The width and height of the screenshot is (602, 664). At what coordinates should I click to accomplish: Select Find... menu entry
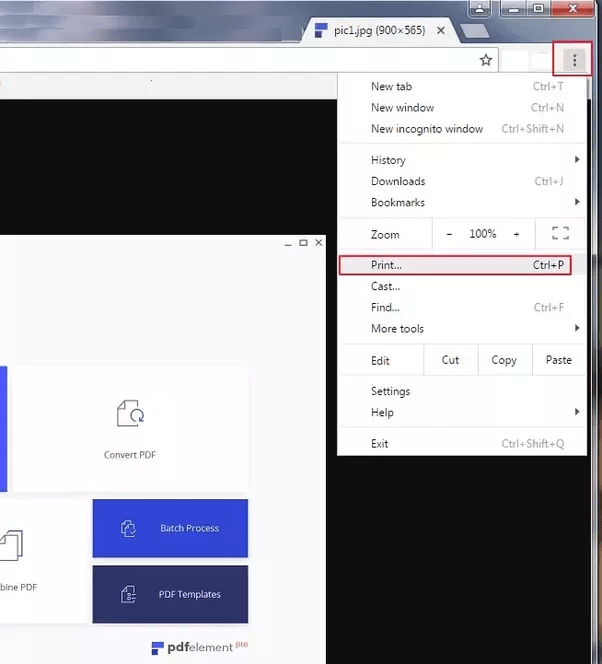462,307
